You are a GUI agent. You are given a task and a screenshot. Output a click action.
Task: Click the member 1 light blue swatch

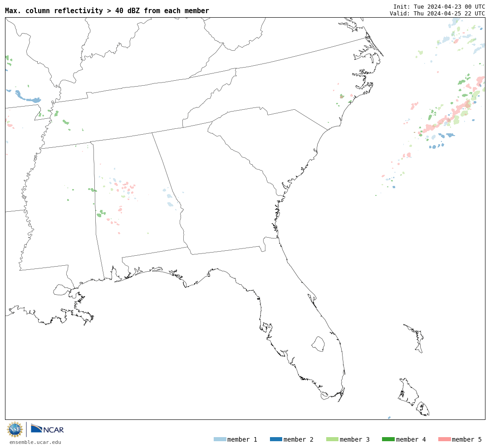coord(220,439)
